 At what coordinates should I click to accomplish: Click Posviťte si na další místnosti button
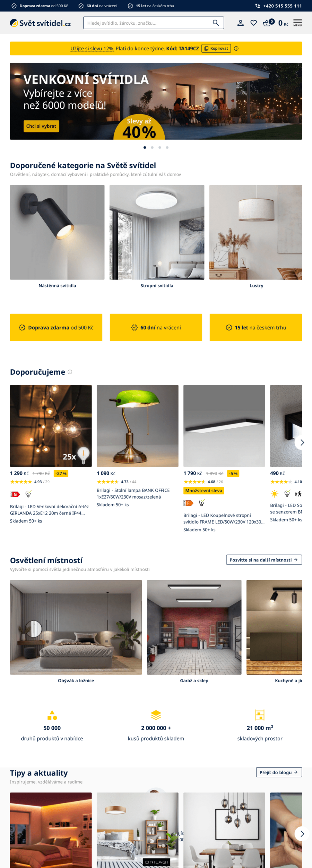point(264,560)
